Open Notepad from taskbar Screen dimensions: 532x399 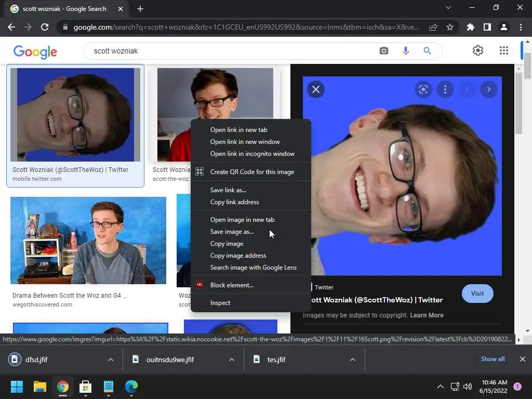click(x=109, y=387)
